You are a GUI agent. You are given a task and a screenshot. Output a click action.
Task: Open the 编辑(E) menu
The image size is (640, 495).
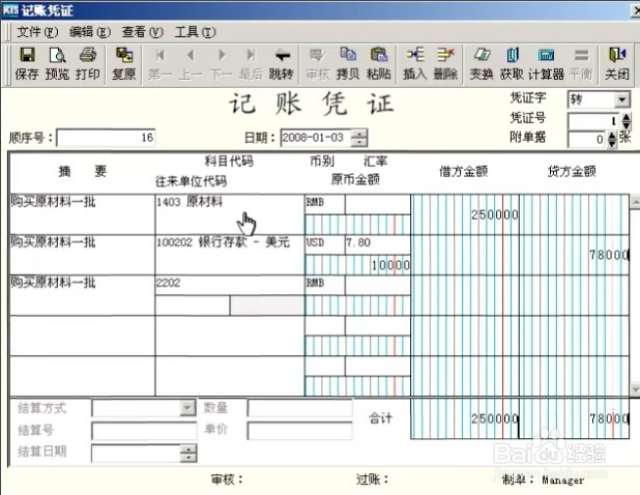click(90, 32)
